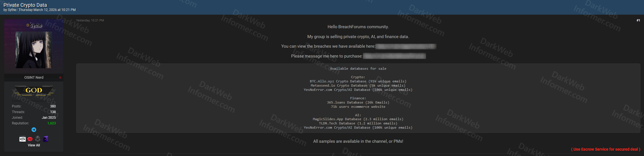This screenshot has height=156, width=644.
Task: Click the BTC.Allo.xyz Crypto Database line
Action: pos(358,81)
